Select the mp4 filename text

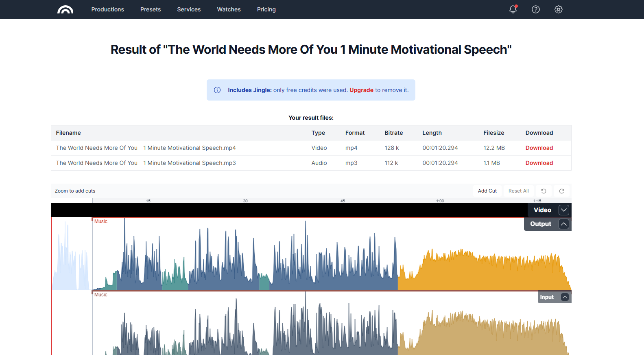coord(146,148)
